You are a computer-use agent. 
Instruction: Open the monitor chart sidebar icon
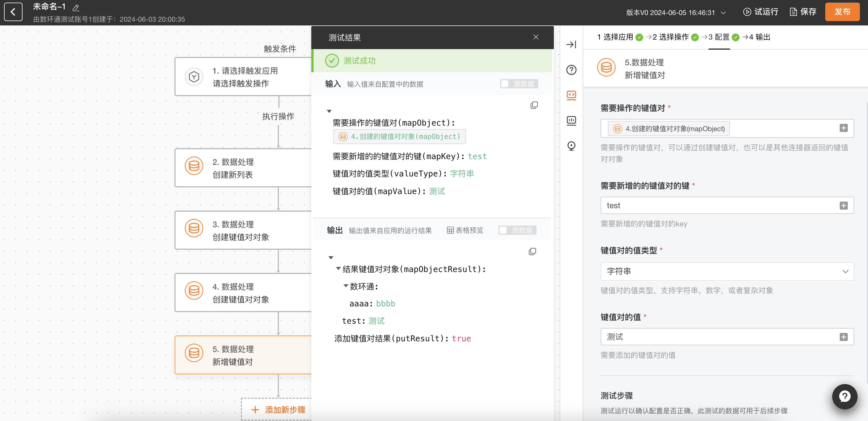coord(571,120)
